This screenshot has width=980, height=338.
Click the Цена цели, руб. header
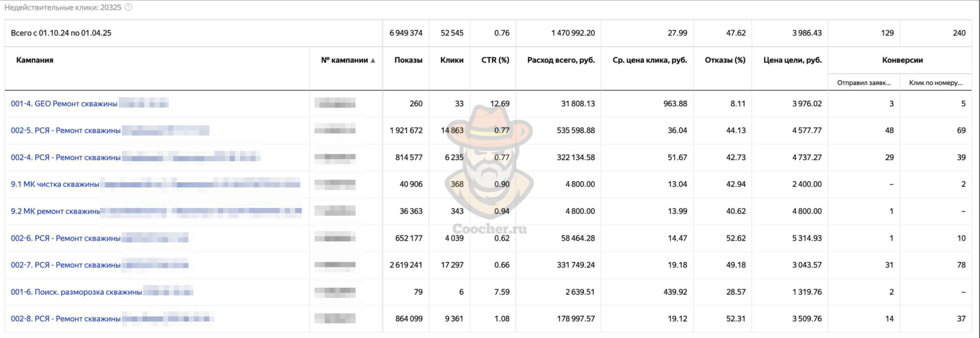pyautogui.click(x=792, y=60)
